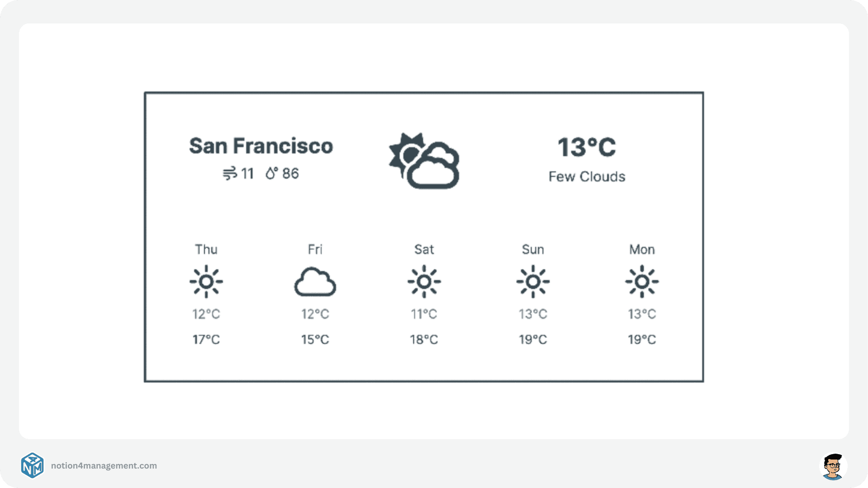Open the San Francisco city label
Image resolution: width=868 pixels, height=488 pixels.
pos(261,146)
